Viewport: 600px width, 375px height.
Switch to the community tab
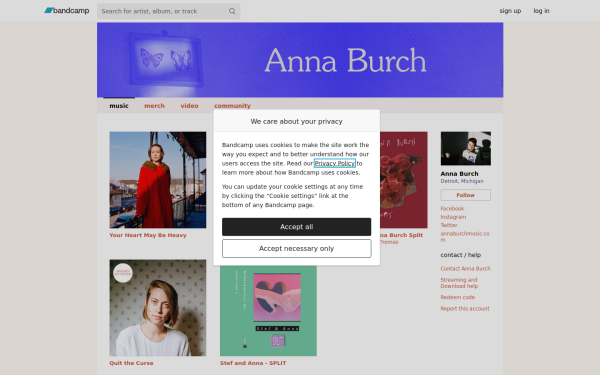pyautogui.click(x=232, y=106)
